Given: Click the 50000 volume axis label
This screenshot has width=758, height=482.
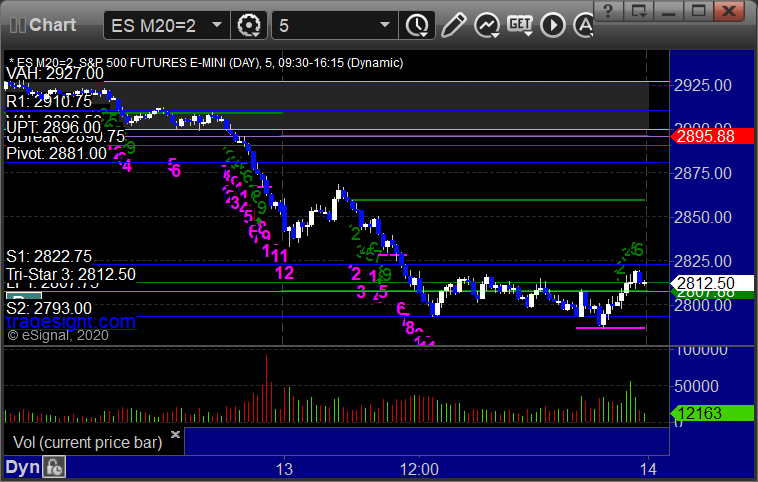Looking at the screenshot, I should (697, 386).
